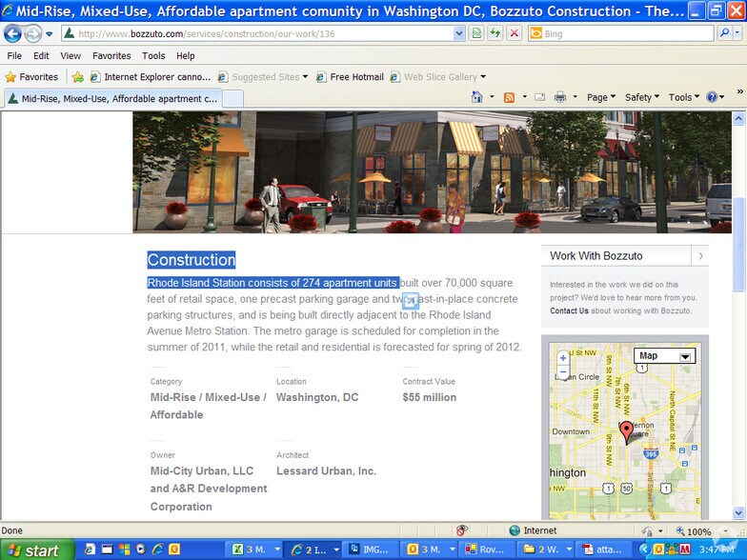
Task: Open the Map type dropdown
Action: pos(665,356)
